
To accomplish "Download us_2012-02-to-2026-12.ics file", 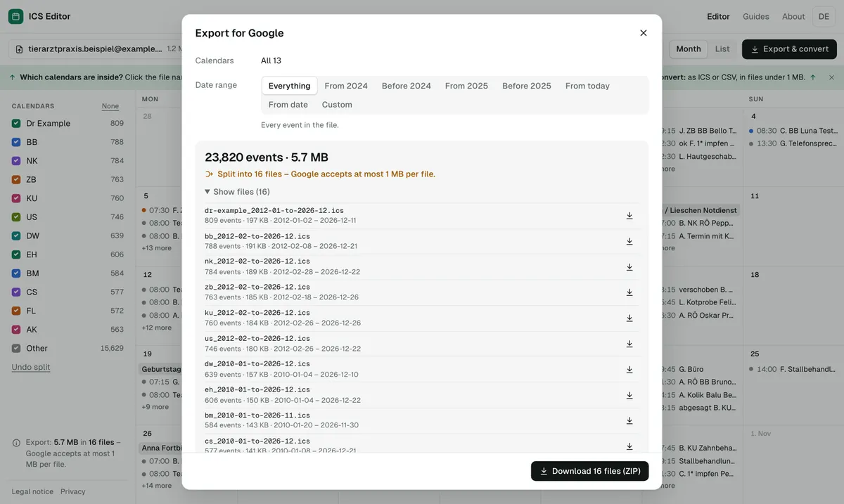I will pyautogui.click(x=629, y=344).
